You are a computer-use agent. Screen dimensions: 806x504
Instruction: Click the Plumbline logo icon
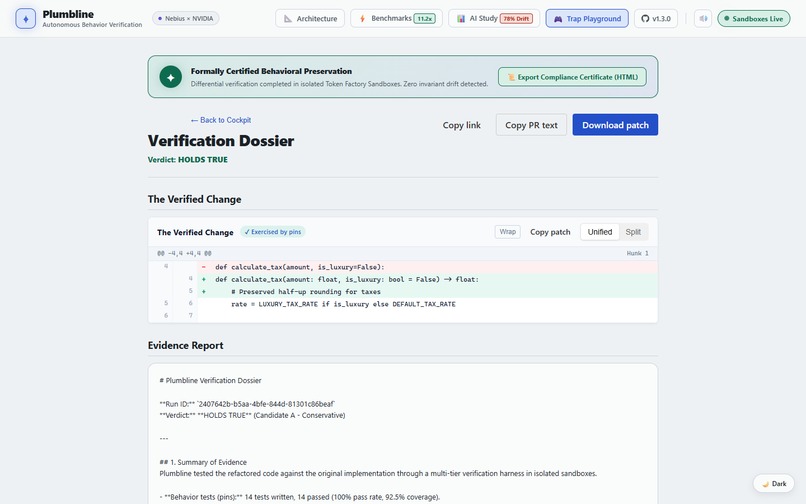pyautogui.click(x=26, y=19)
